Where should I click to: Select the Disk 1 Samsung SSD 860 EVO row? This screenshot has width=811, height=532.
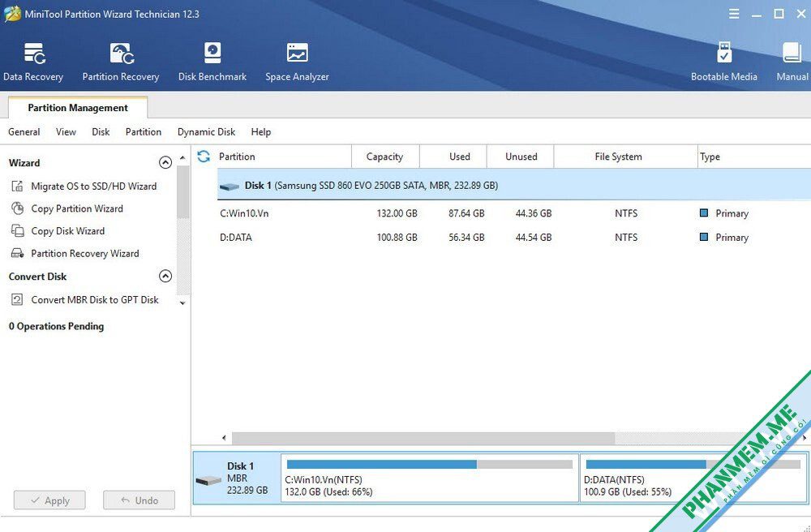click(514, 186)
